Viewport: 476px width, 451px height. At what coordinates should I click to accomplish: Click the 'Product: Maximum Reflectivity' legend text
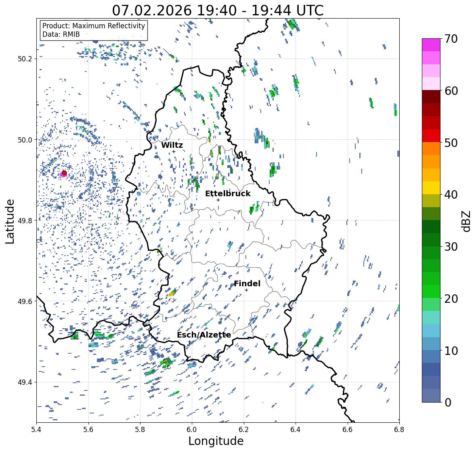(94, 26)
